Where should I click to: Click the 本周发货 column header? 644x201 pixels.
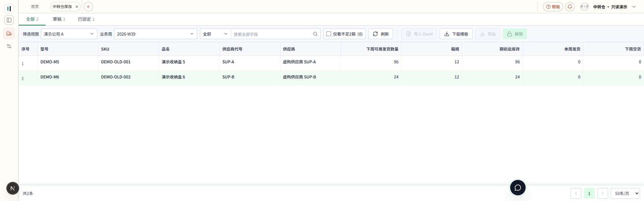(553, 49)
